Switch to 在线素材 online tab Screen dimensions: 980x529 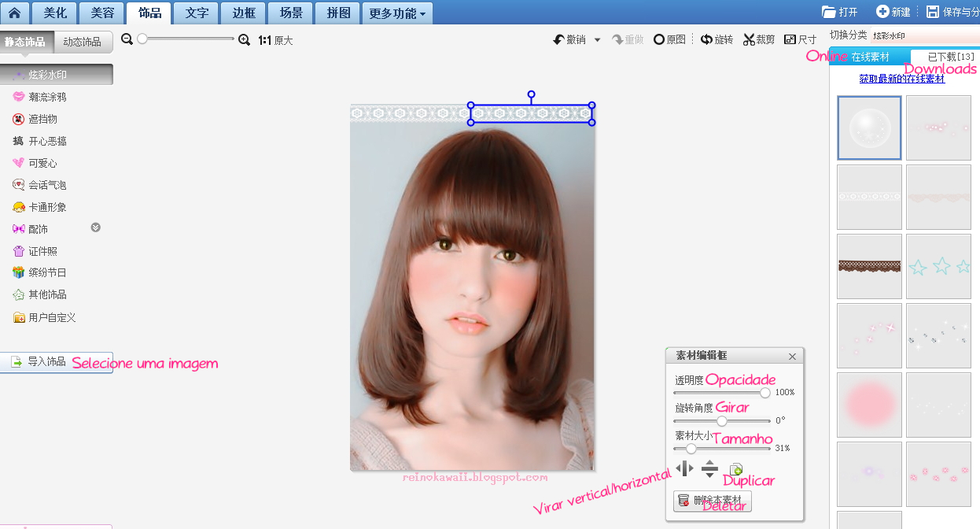[x=870, y=57]
